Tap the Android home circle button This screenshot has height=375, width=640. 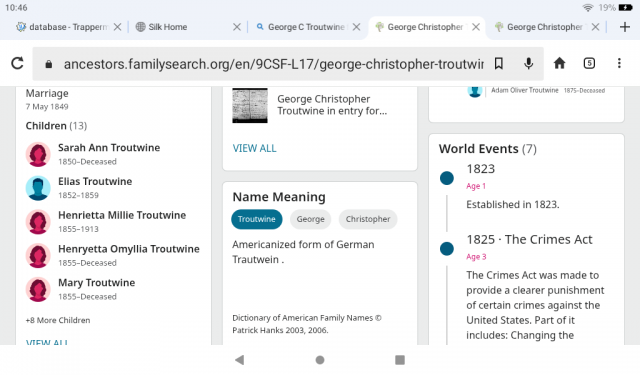pyautogui.click(x=320, y=360)
